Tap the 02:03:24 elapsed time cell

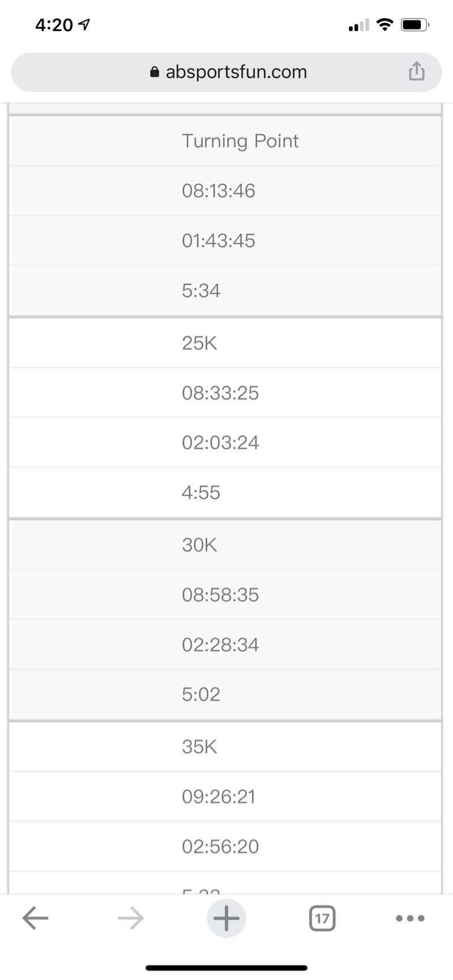[x=220, y=442]
